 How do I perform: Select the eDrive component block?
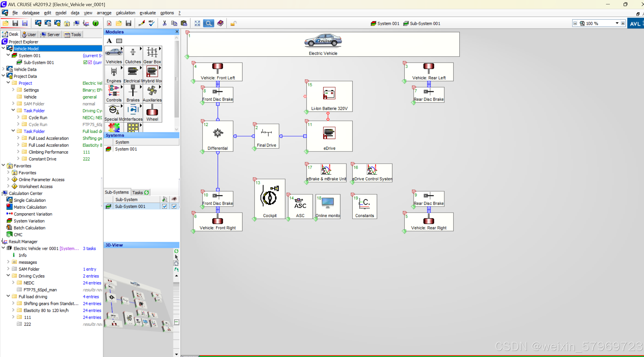pos(329,136)
